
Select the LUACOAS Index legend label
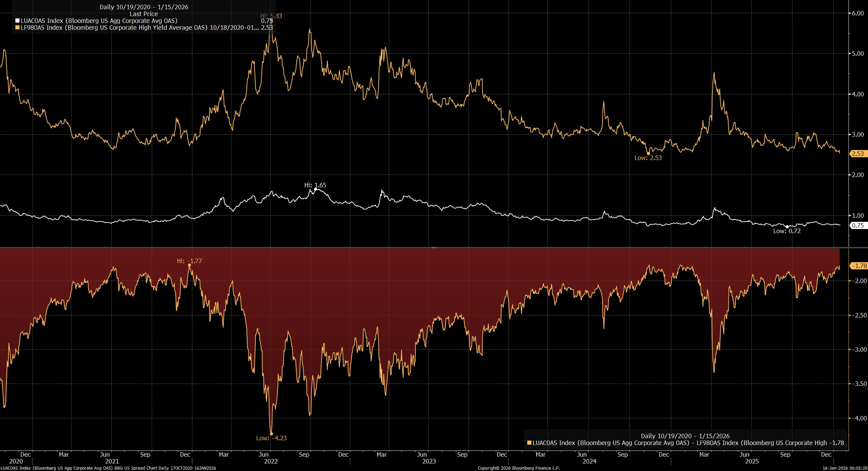(x=99, y=21)
